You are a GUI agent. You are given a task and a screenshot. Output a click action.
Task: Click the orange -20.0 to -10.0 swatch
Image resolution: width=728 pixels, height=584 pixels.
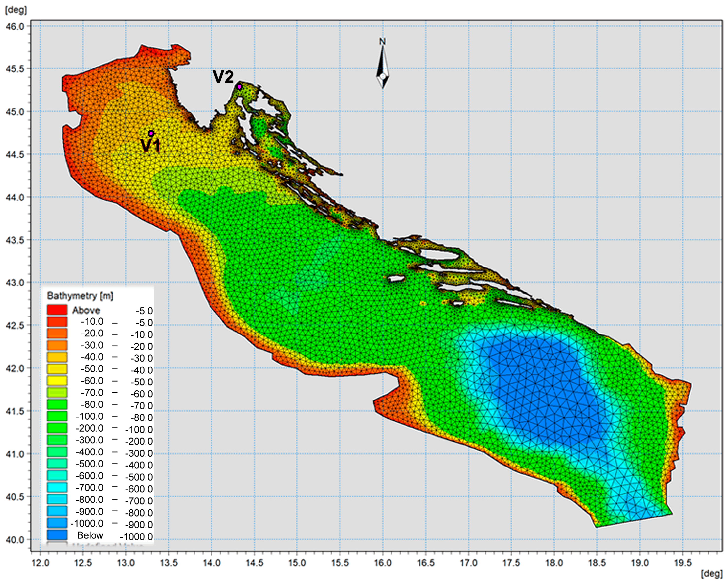point(57,333)
